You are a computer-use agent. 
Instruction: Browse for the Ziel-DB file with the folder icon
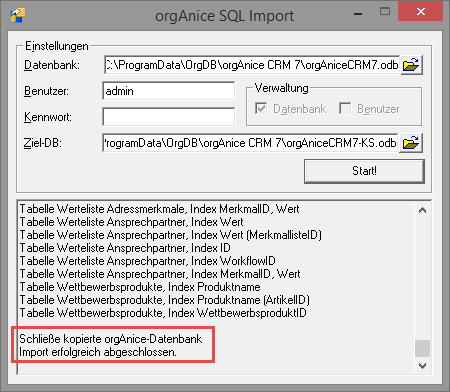point(411,143)
